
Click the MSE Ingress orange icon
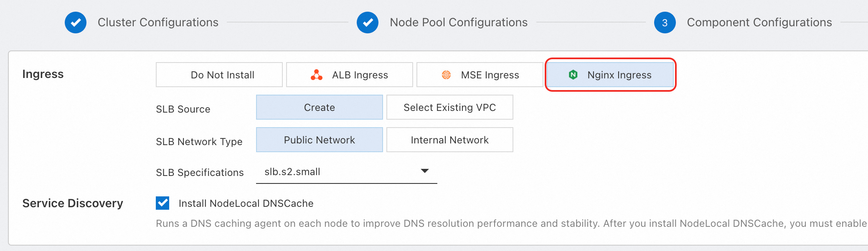click(446, 75)
